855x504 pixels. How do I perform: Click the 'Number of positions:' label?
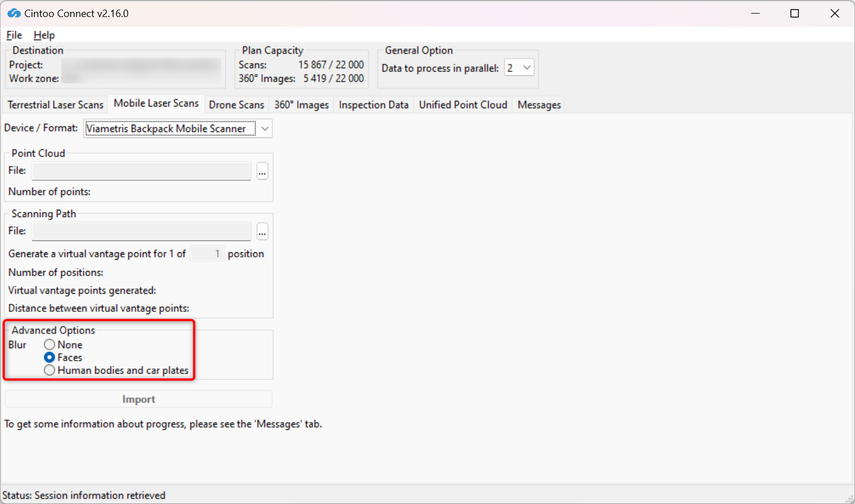[56, 273]
